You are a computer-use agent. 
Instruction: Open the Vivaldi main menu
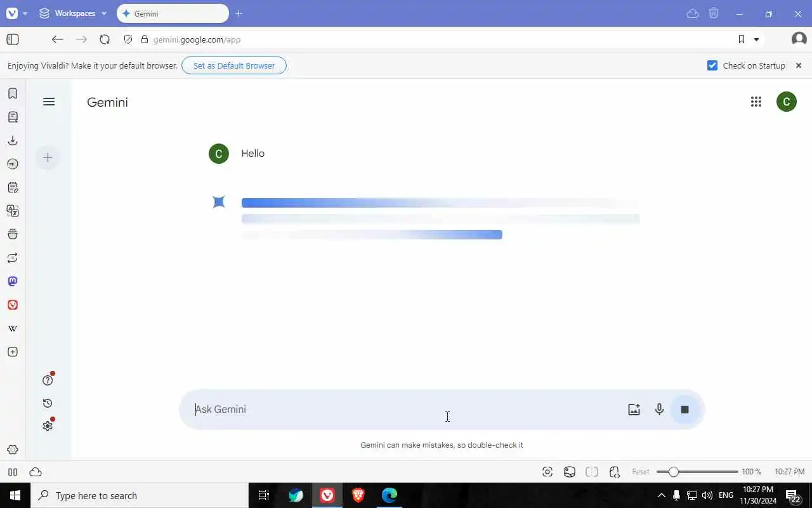pyautogui.click(x=12, y=13)
